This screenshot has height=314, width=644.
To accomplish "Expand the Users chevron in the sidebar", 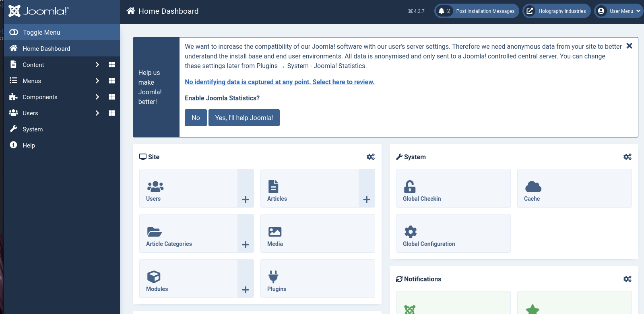I will (97, 113).
